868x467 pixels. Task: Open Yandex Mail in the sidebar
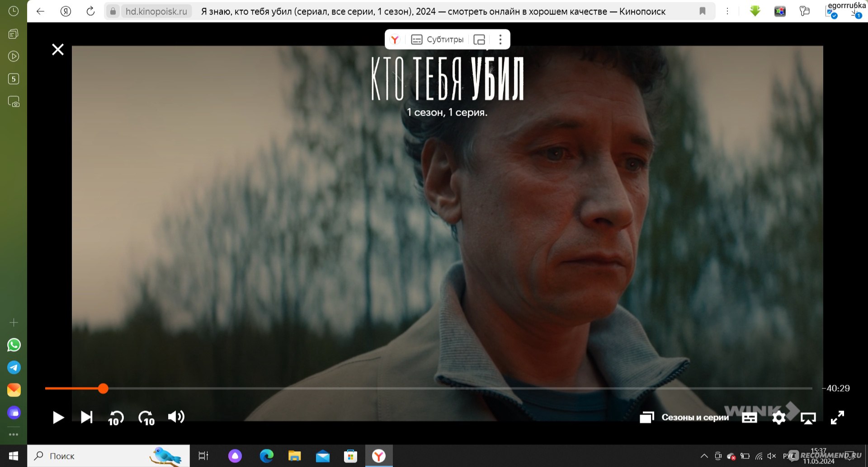coord(14,390)
